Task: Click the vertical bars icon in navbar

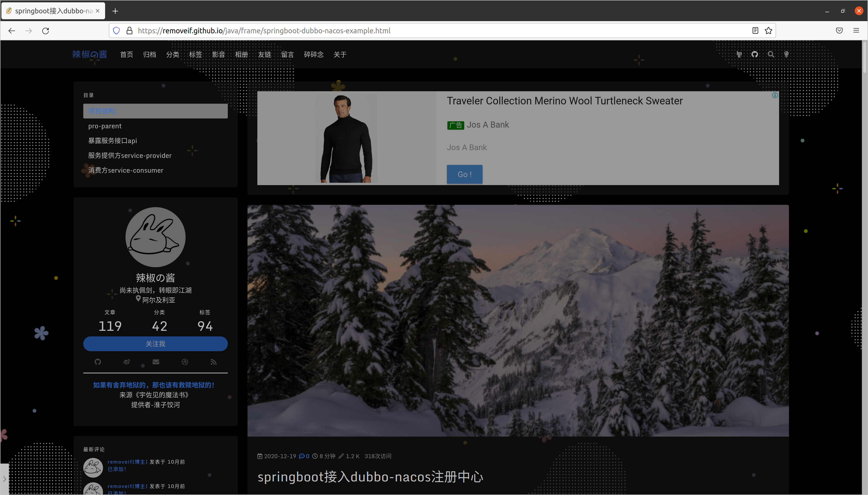Action: pos(739,54)
